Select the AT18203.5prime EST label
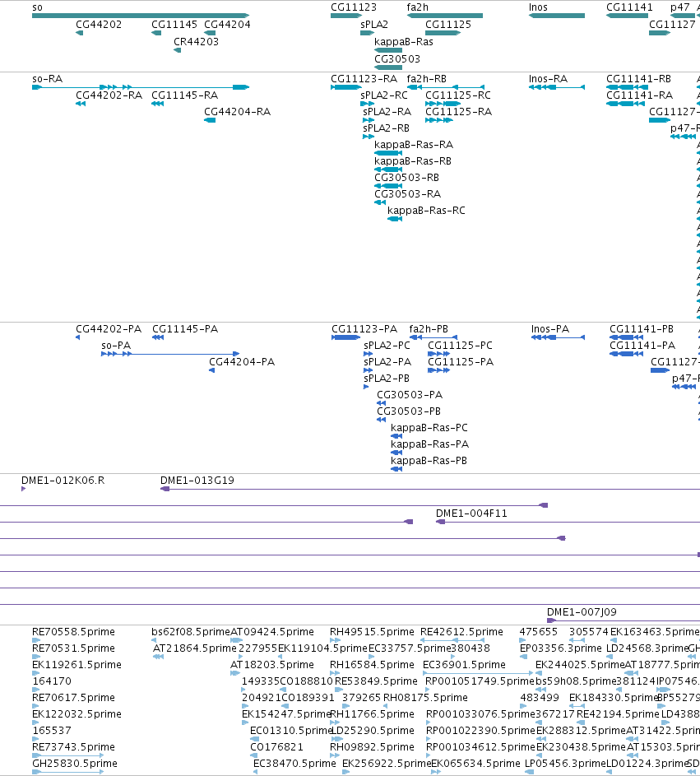The width and height of the screenshot is (700, 776). coord(272,664)
